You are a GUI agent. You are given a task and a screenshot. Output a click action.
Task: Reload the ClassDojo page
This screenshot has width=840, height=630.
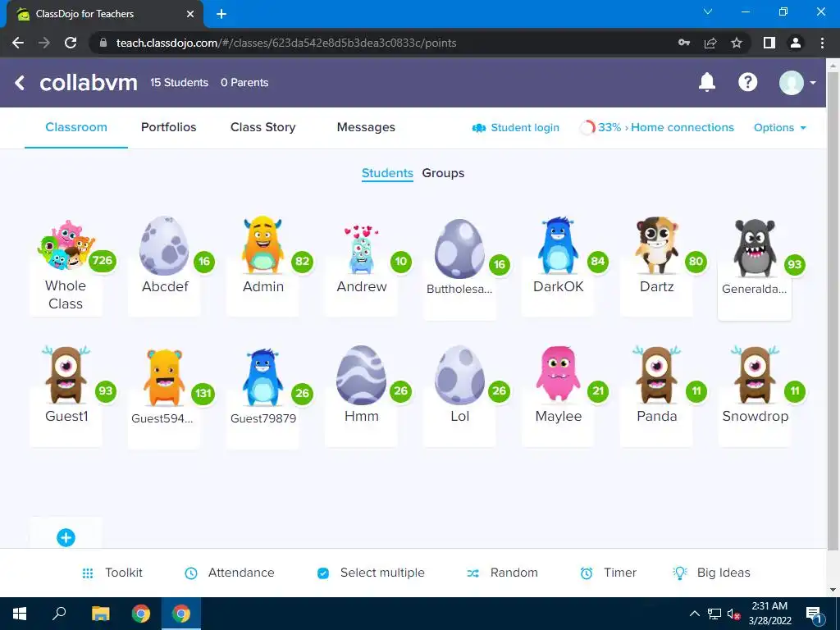pyautogui.click(x=71, y=43)
